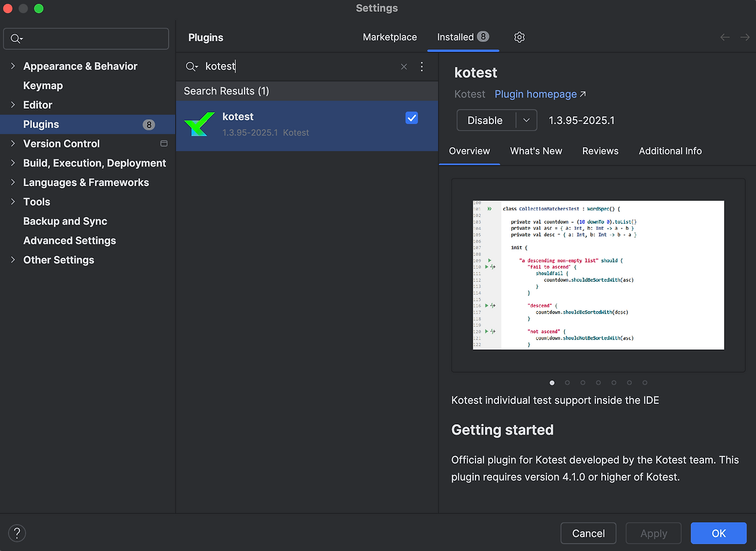756x551 pixels.
Task: Switch to the Marketplace tab
Action: (x=390, y=37)
